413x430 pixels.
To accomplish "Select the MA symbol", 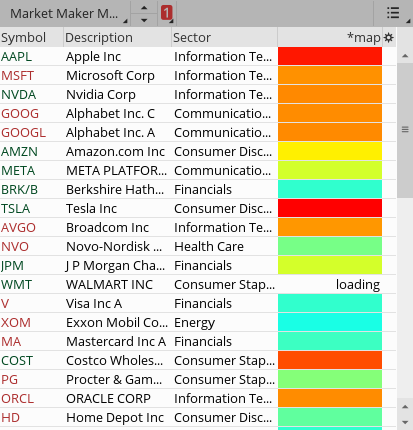I will pyautogui.click(x=11, y=342).
